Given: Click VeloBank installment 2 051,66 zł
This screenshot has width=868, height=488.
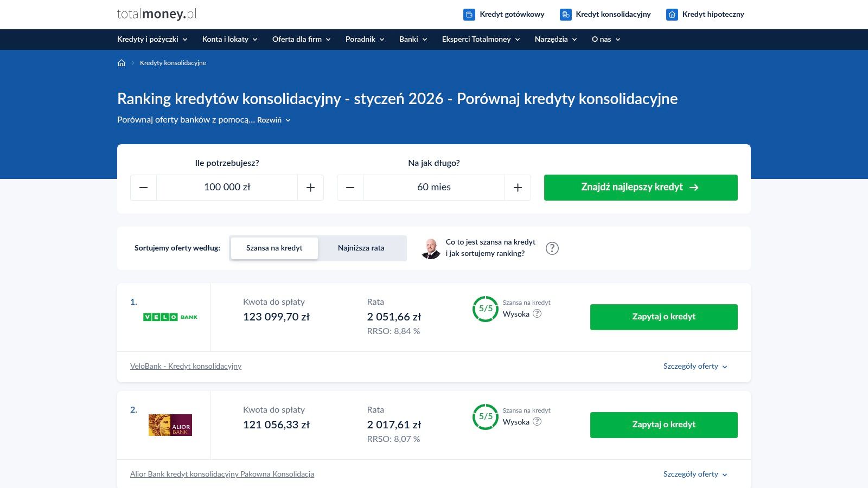Looking at the screenshot, I should coord(394,317).
